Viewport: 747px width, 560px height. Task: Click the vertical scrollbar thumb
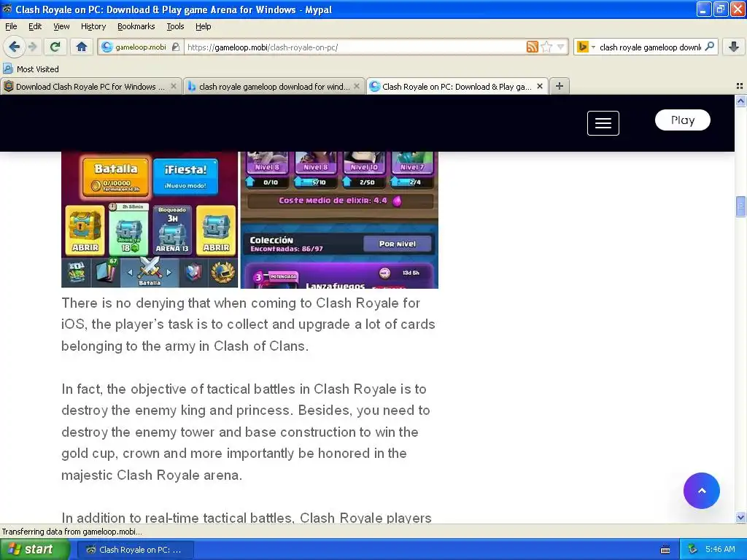[740, 206]
